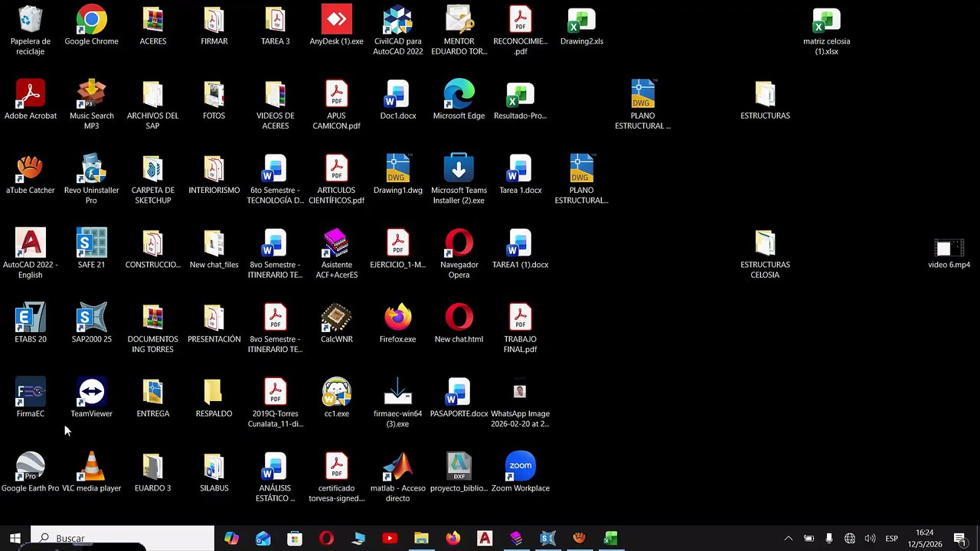
Task: Select the Zoom Workplace desktop shortcut
Action: [521, 472]
